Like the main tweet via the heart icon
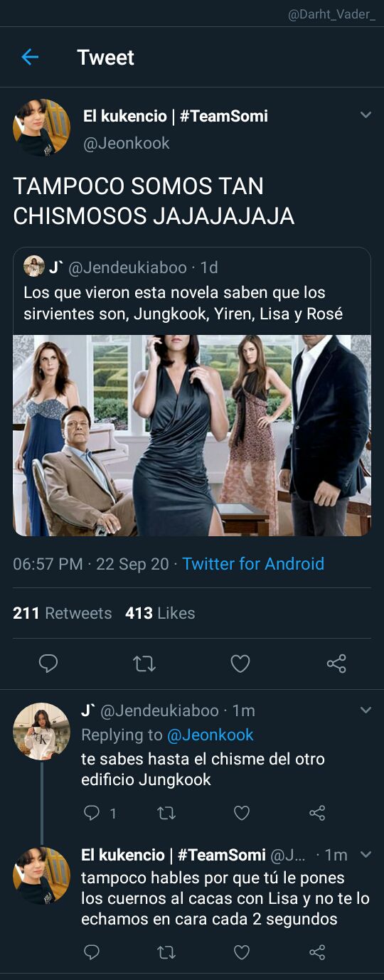 [x=240, y=664]
